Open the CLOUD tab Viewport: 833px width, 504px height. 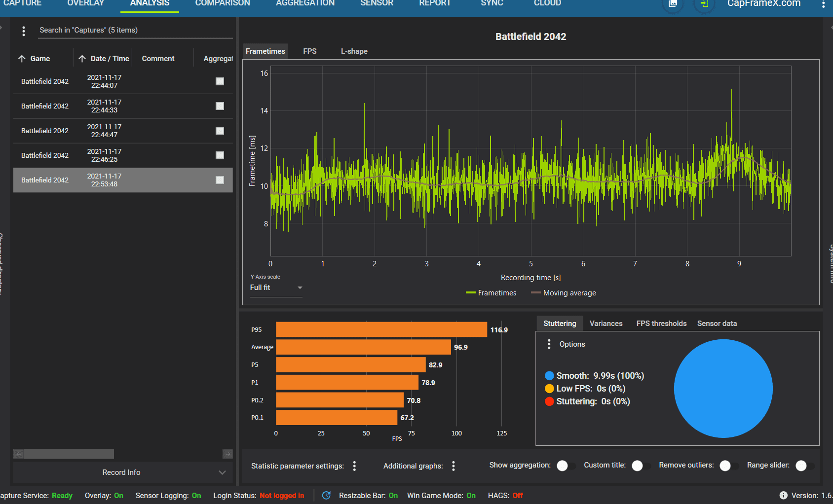[x=547, y=3]
